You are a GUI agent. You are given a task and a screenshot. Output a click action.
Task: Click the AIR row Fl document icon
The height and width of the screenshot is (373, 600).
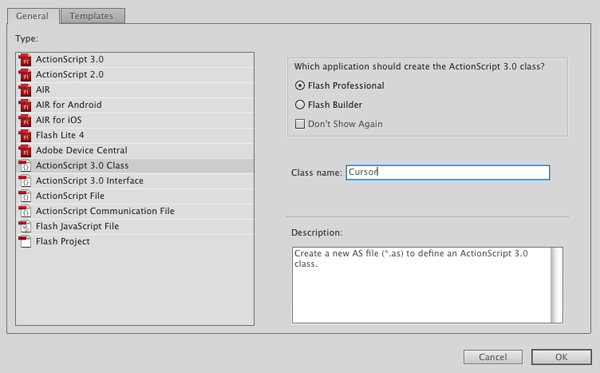[25, 90]
